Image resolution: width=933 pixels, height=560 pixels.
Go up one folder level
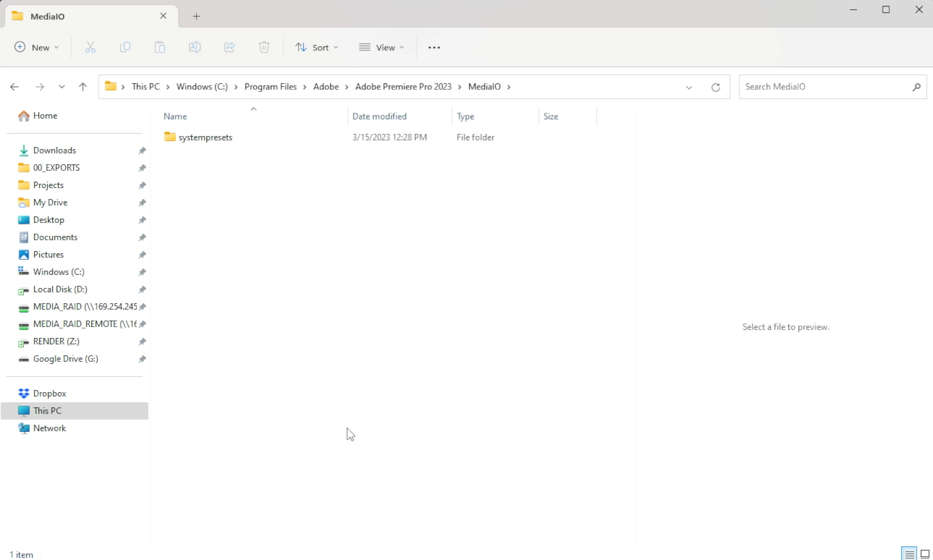pyautogui.click(x=83, y=87)
